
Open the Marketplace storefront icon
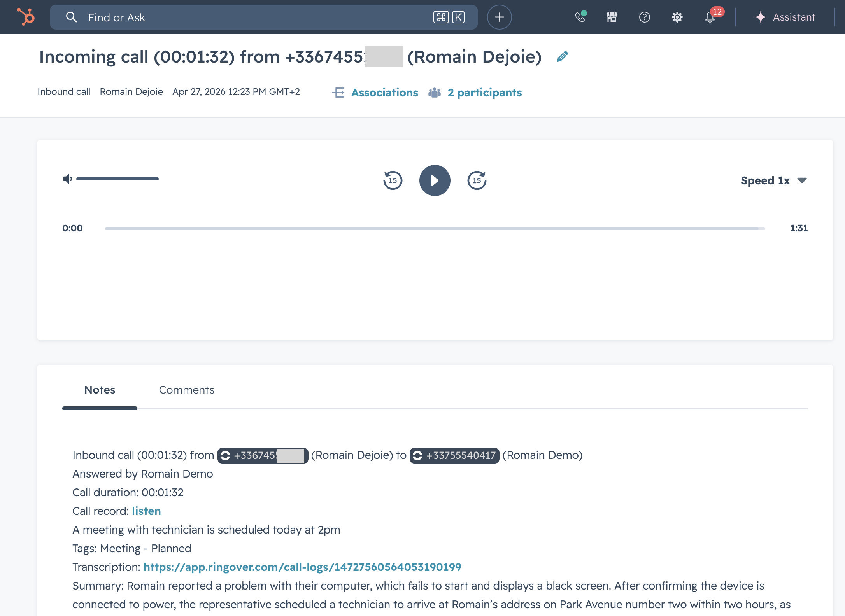coord(612,17)
